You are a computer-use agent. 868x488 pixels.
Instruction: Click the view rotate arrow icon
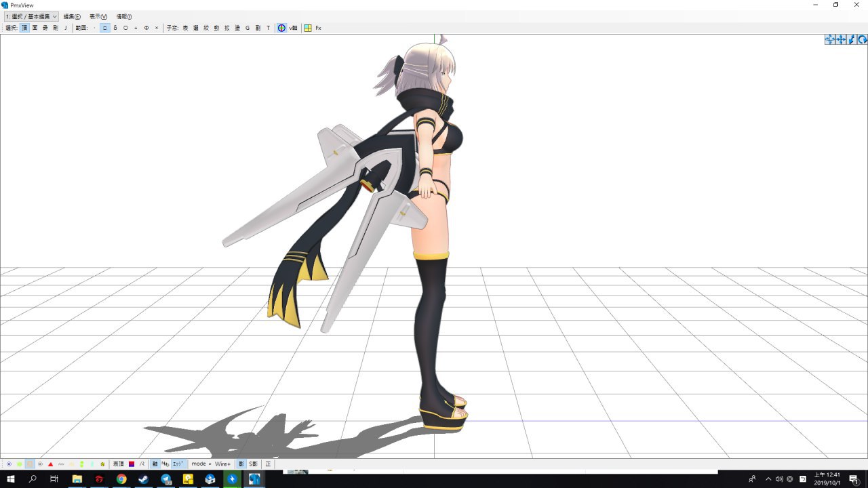point(862,40)
